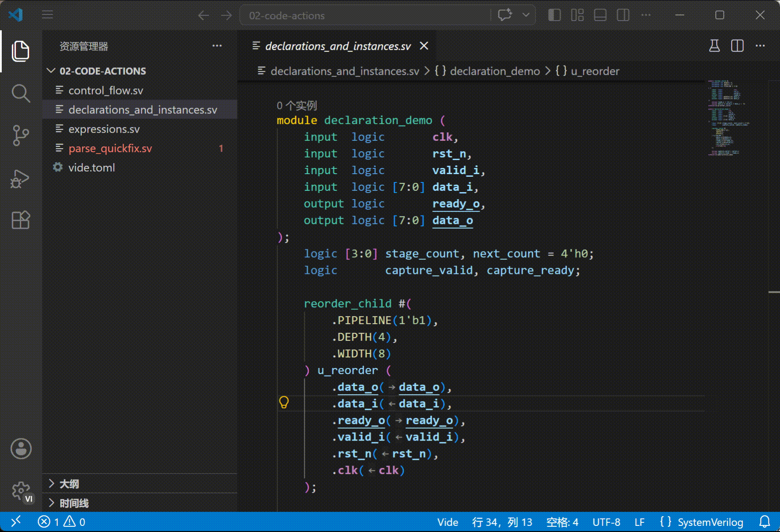The image size is (780, 532).
Task: Open Explorer views and more actions menu
Action: [x=217, y=46]
